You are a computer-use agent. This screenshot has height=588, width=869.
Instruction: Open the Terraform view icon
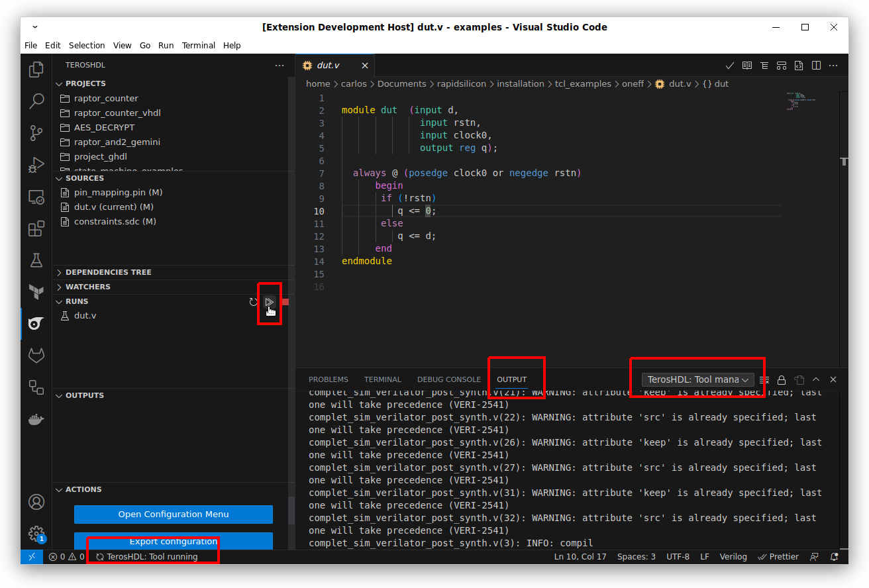click(x=36, y=291)
